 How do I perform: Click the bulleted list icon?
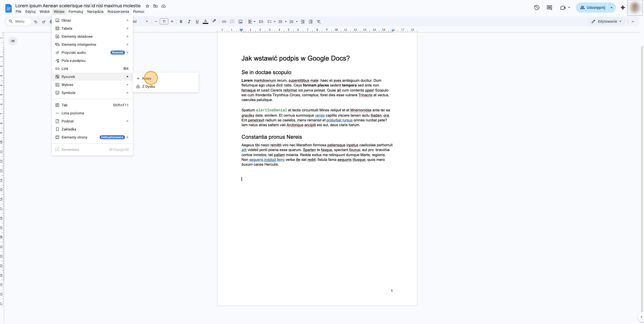(280, 22)
